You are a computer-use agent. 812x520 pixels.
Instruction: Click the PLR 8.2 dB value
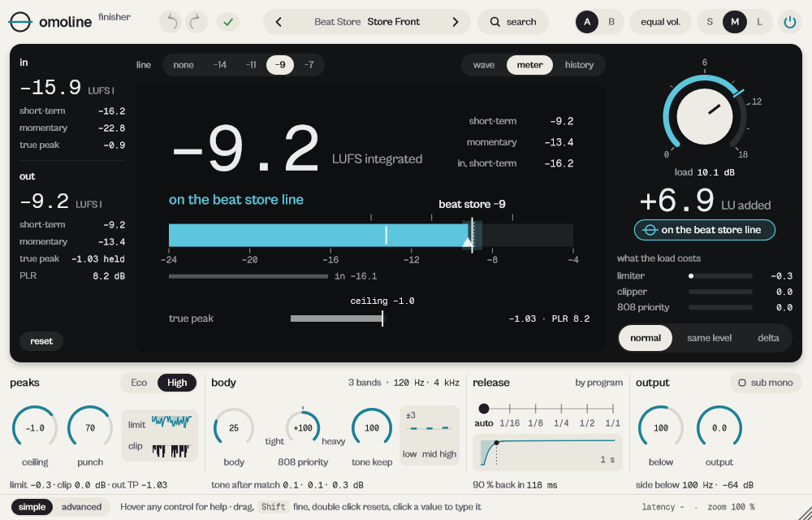point(109,276)
